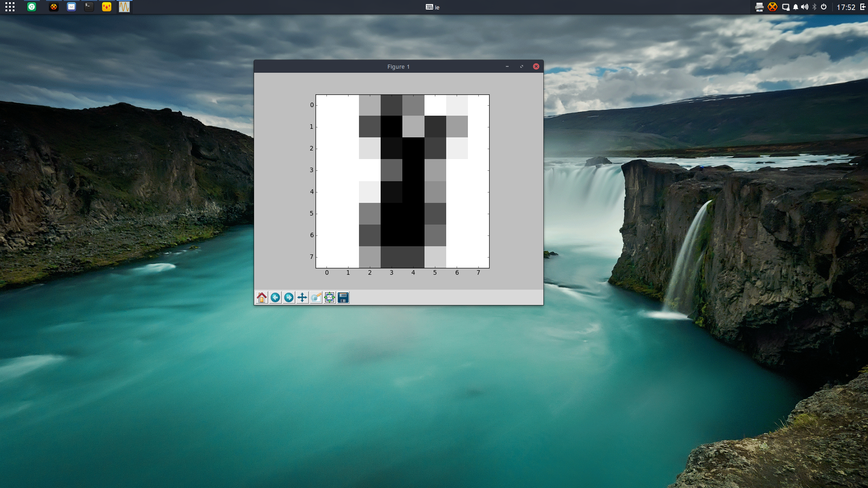Open the volume control speaker icon
Image resolution: width=868 pixels, height=488 pixels.
[805, 7]
